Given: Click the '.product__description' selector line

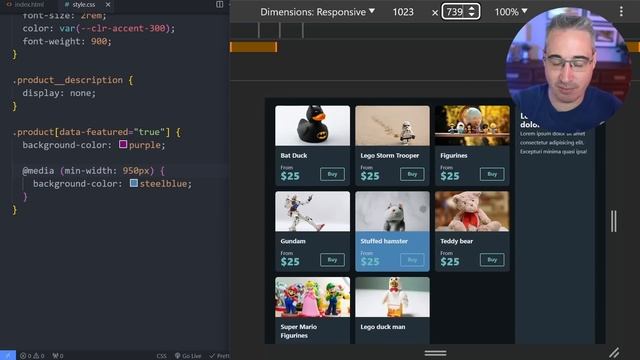Looking at the screenshot, I should 73,80.
